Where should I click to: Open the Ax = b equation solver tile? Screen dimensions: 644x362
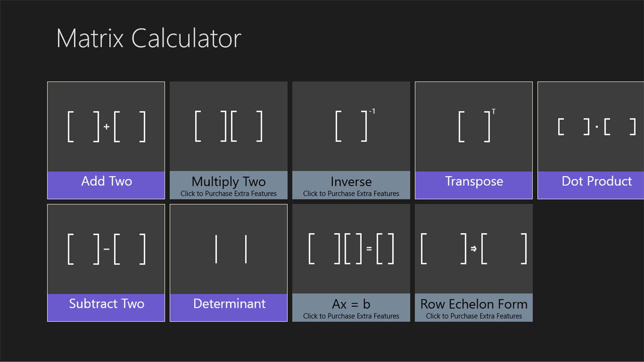pyautogui.click(x=351, y=248)
